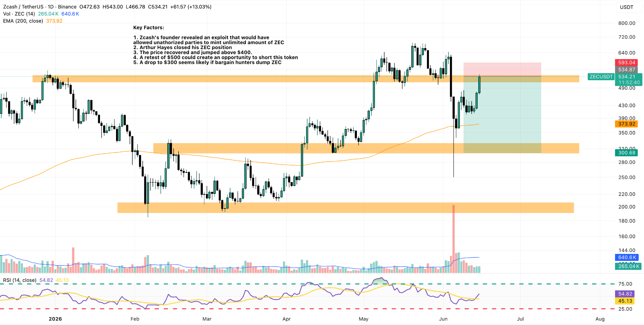Viewport: 644px width, 325px height.
Task: Click the 200.00 price scale label
Action: pos(627,207)
